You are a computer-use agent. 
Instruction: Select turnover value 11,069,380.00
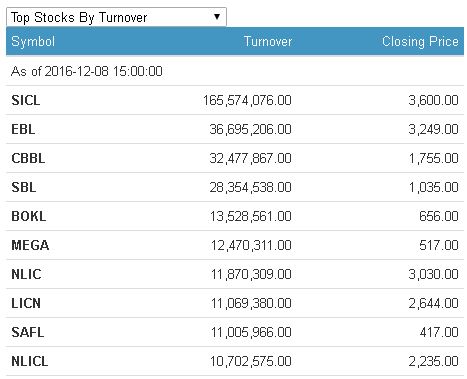tap(251, 303)
